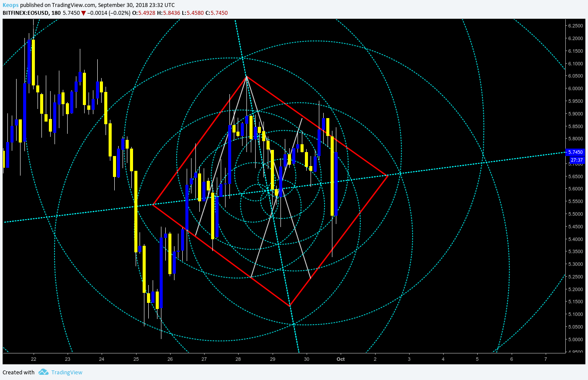Viewport: 588px width, 380px height.
Task: Click the L:5.4580 low value
Action: click(192, 13)
